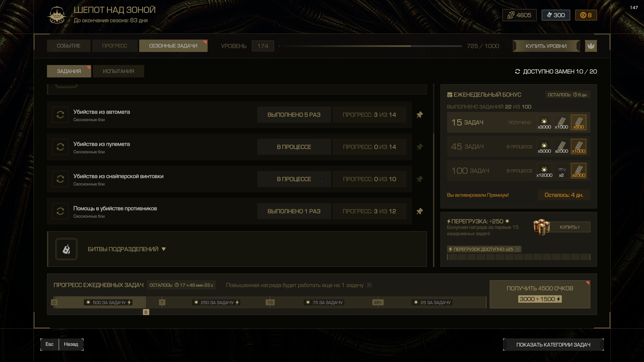Click the 'Вы активировали Премиум!' text

tap(478, 195)
